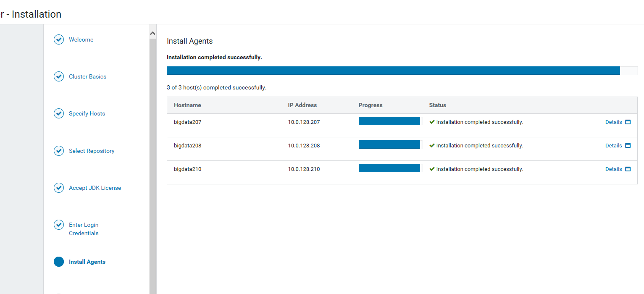
Task: Open details popup icon for bigdata207
Action: point(628,122)
